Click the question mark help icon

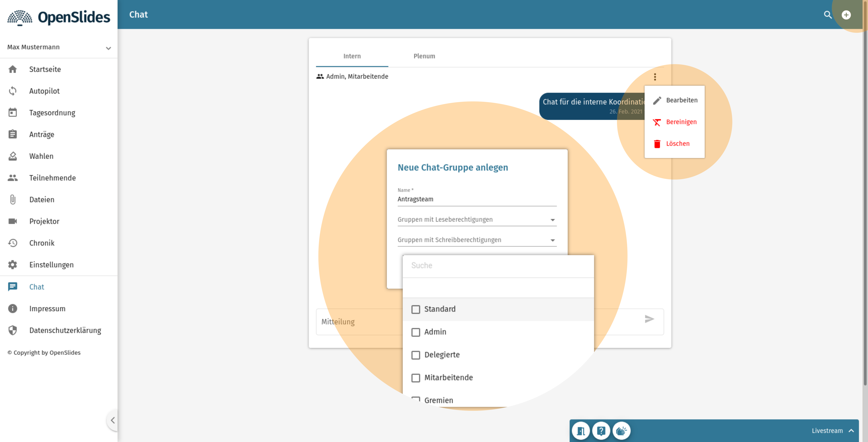[601, 431]
